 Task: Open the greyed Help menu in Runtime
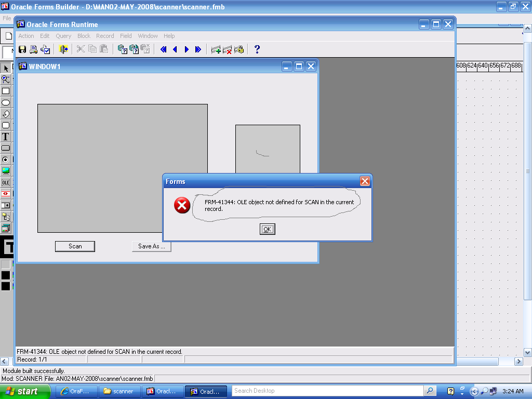tap(169, 36)
